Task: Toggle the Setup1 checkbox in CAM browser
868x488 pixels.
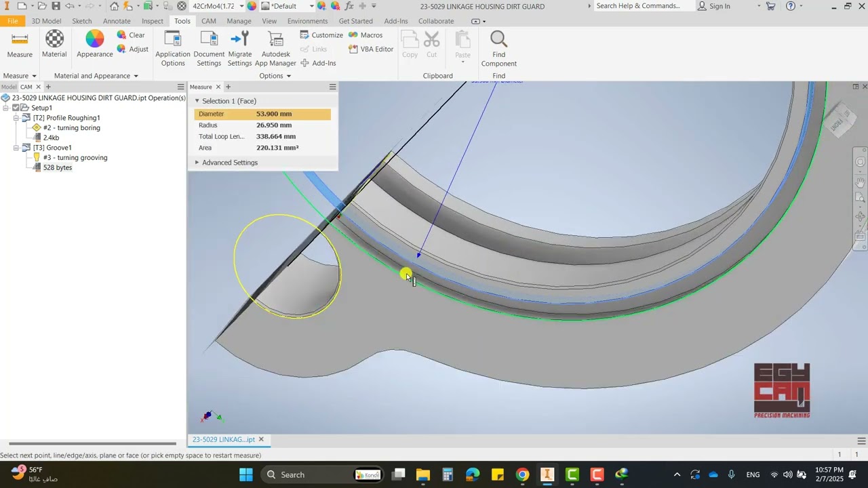Action: pyautogui.click(x=16, y=108)
